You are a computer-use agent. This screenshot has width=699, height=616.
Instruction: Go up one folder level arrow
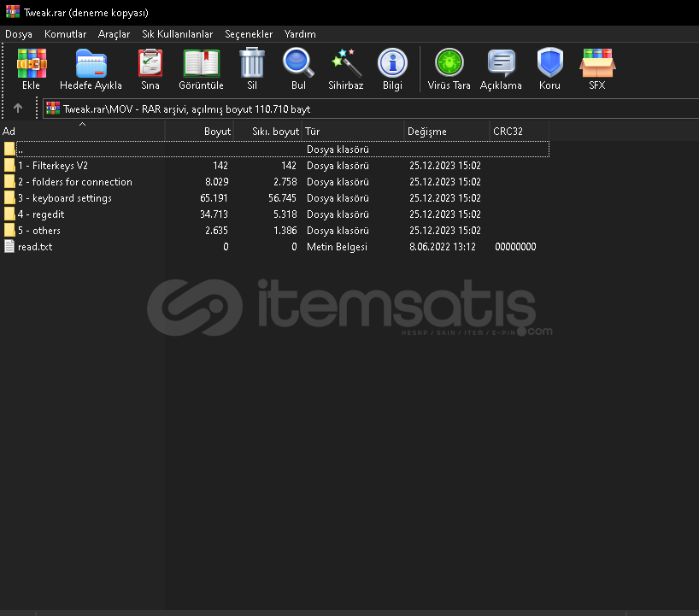18,109
